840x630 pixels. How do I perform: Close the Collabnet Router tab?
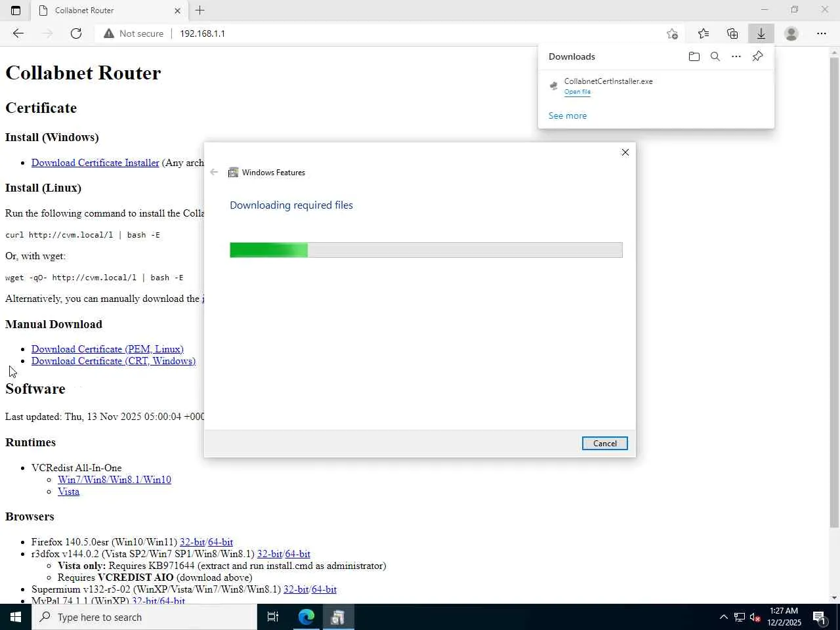click(x=177, y=10)
